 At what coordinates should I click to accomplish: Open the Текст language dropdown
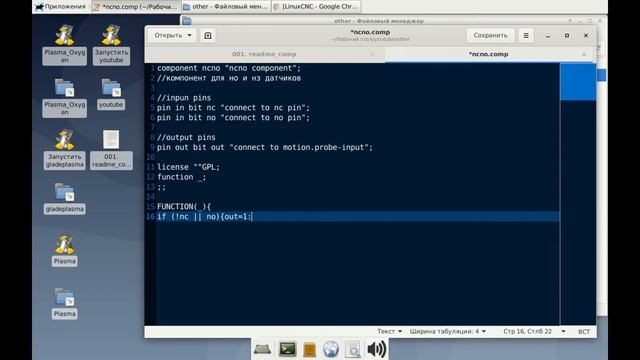pos(390,331)
